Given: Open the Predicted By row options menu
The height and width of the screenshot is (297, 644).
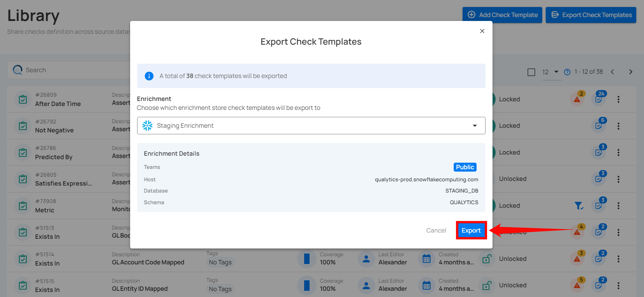Looking at the screenshot, I should click(x=618, y=153).
